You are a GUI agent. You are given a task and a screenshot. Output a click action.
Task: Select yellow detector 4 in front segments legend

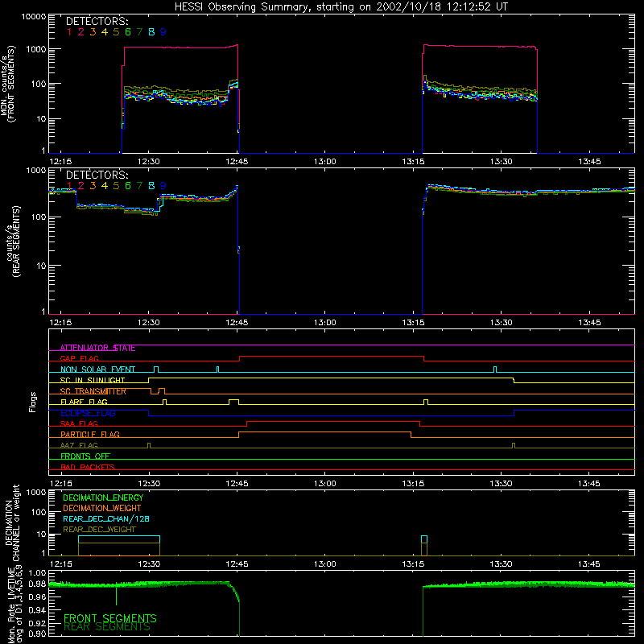[x=105, y=32]
